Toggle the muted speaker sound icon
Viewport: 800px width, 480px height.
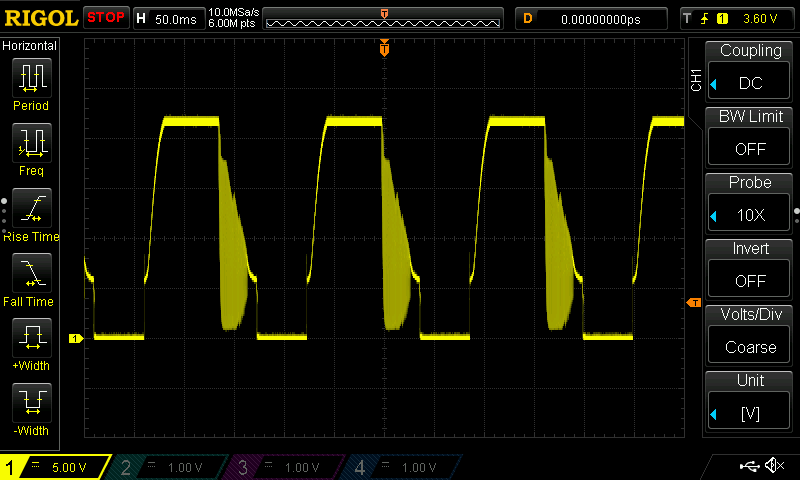(774, 465)
